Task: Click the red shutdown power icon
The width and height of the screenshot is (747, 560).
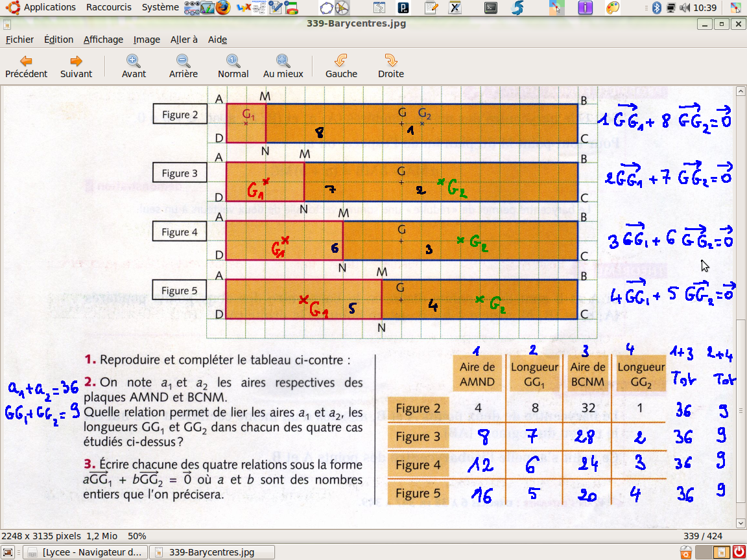Action: click(738, 552)
